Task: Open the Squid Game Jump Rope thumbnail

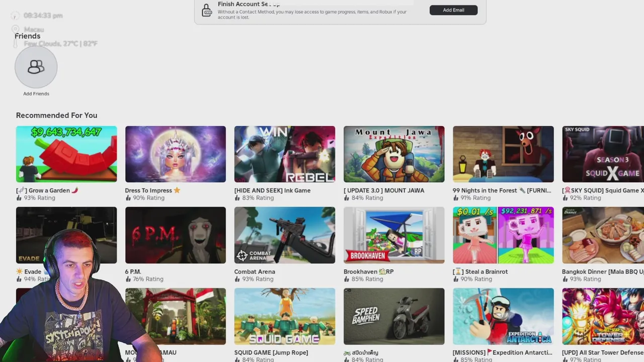Action: (285, 316)
